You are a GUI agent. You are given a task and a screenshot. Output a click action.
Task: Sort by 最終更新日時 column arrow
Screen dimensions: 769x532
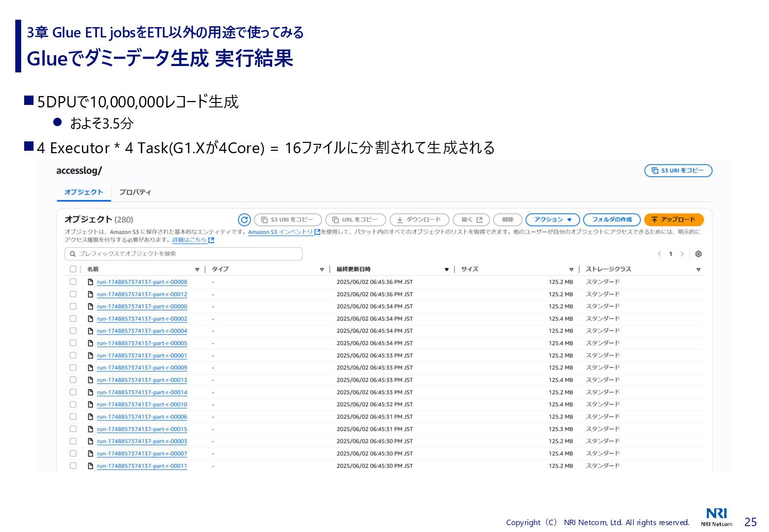447,269
